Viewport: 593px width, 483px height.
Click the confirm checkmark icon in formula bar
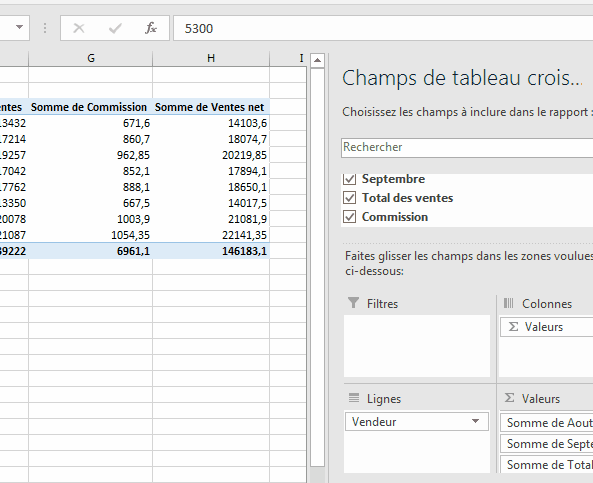click(115, 28)
